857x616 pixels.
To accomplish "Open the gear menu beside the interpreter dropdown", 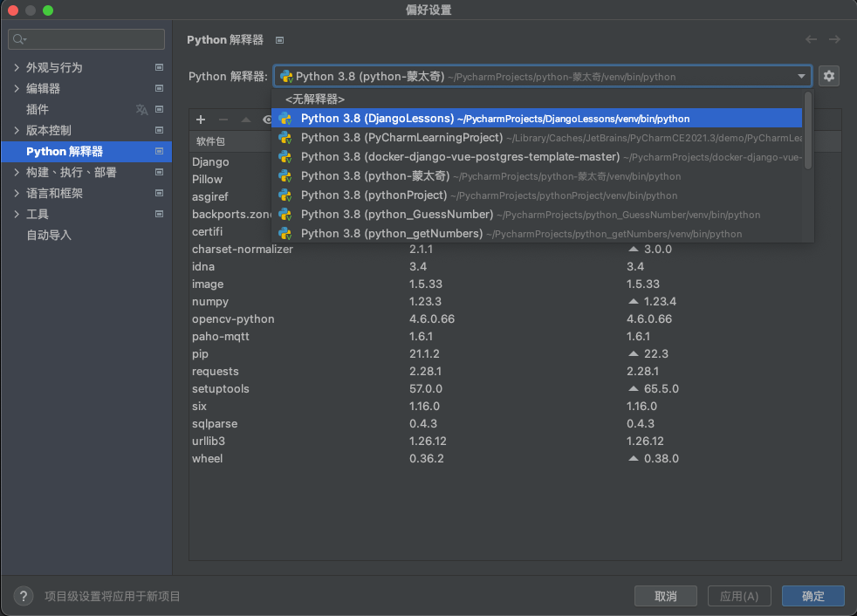I will coord(828,76).
